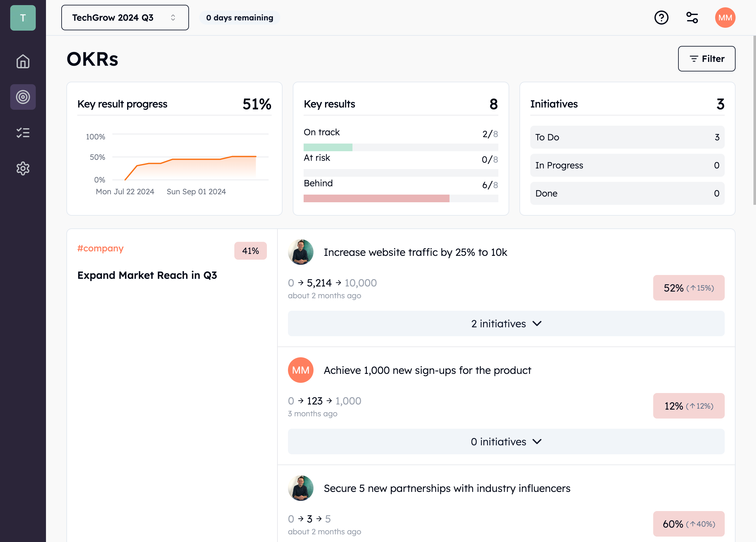Open the Home icon in sidebar
This screenshot has width=756, height=542.
tap(23, 61)
